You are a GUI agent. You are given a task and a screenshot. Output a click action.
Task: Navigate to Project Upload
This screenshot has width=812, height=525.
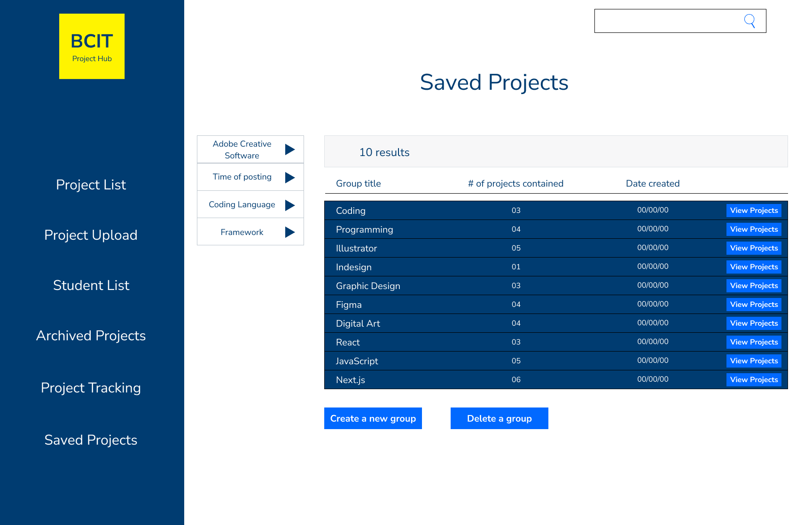pyautogui.click(x=91, y=235)
